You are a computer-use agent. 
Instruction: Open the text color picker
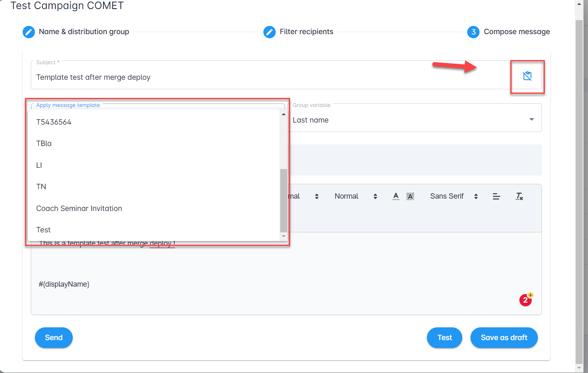(396, 196)
